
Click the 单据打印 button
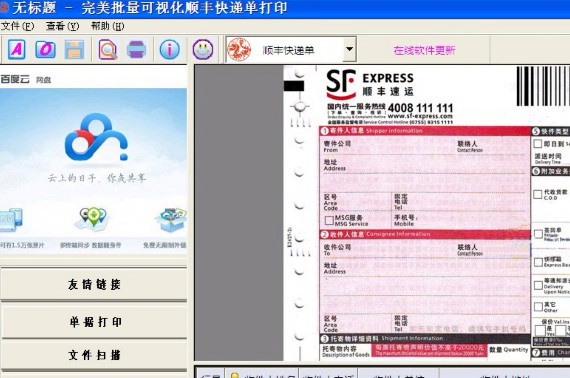(95, 322)
